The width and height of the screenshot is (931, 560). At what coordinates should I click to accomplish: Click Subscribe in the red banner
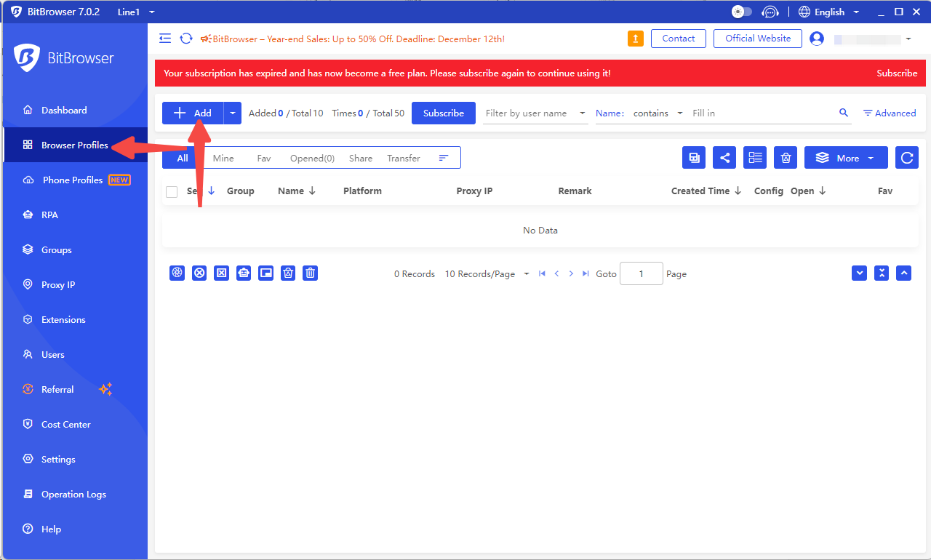[x=897, y=73]
